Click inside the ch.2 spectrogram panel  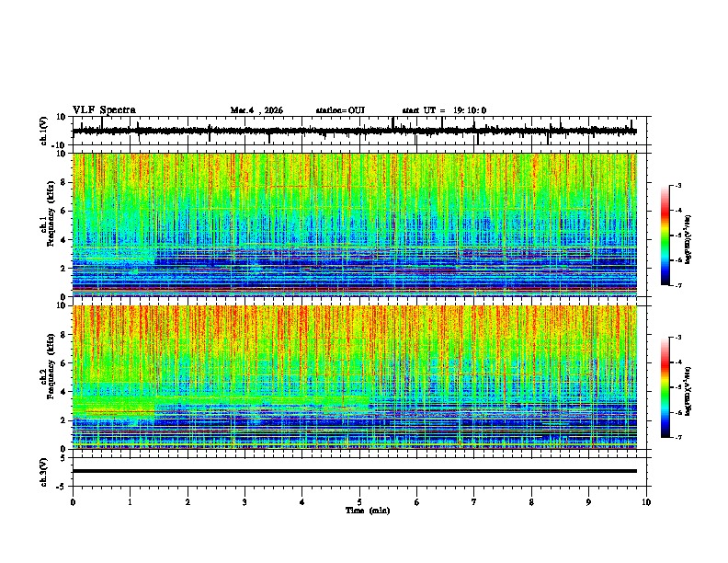point(355,377)
